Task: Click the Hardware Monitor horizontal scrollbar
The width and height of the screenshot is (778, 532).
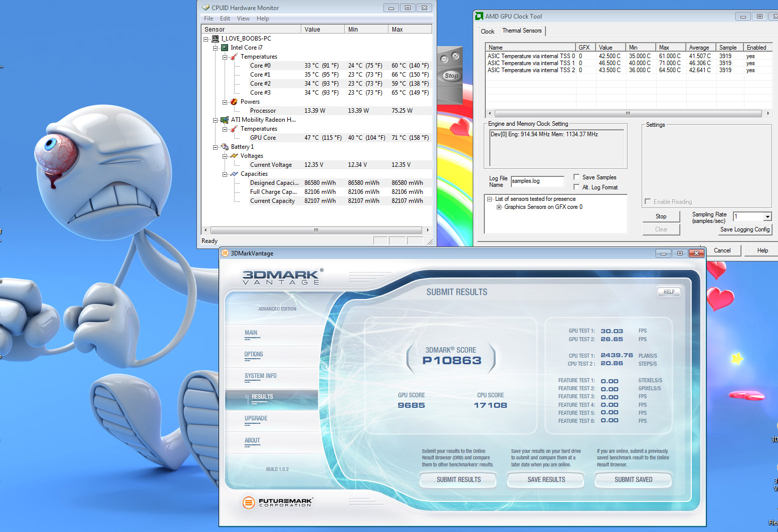Action: pos(316,230)
